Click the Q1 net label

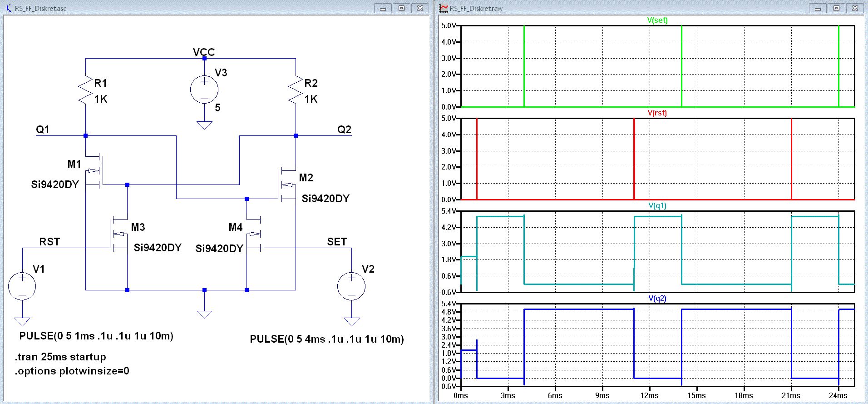[43, 130]
